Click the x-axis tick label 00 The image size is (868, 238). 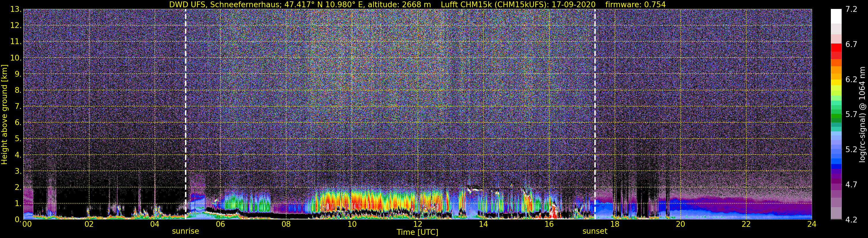point(27,224)
